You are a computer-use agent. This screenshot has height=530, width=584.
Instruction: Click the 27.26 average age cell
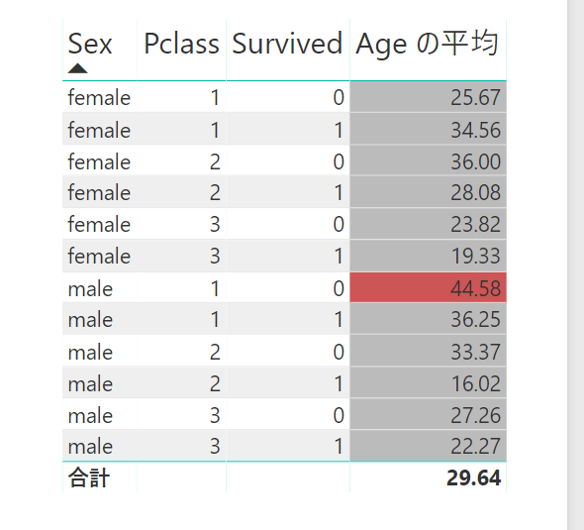(428, 415)
